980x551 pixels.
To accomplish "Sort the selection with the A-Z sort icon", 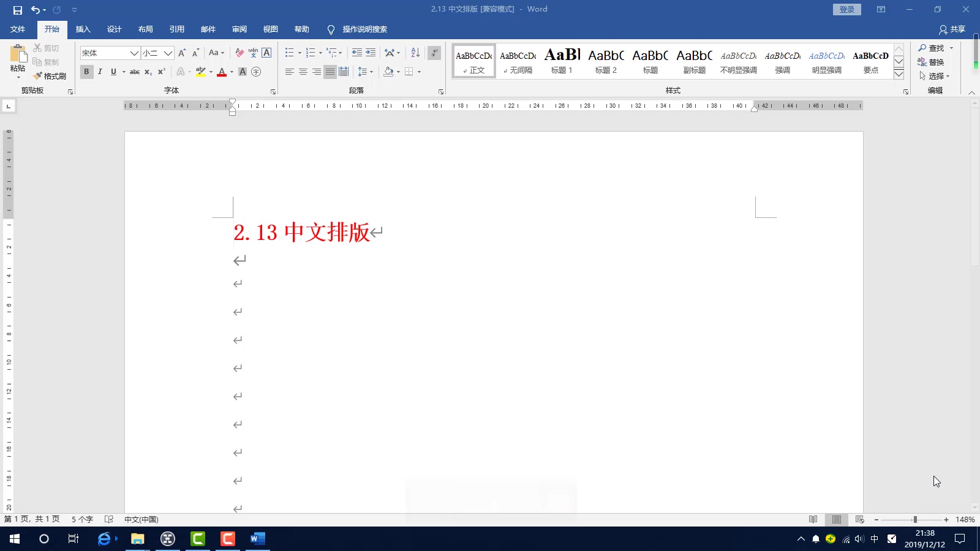I will (x=415, y=53).
